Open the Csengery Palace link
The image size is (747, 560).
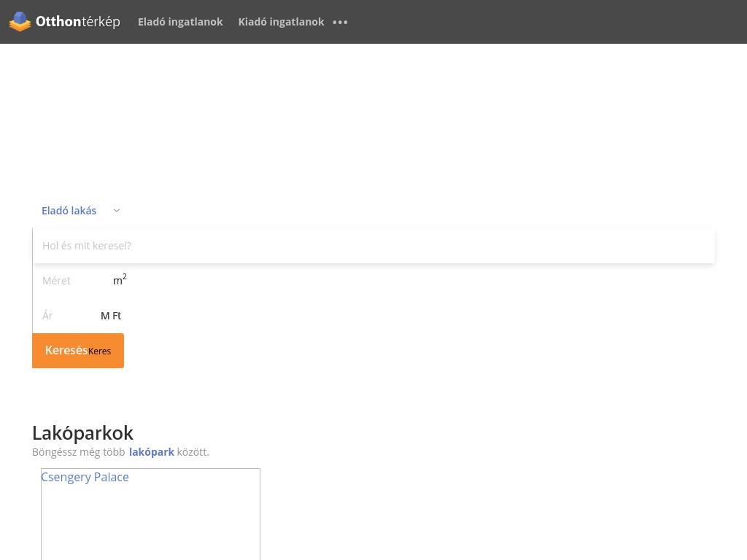tap(85, 477)
